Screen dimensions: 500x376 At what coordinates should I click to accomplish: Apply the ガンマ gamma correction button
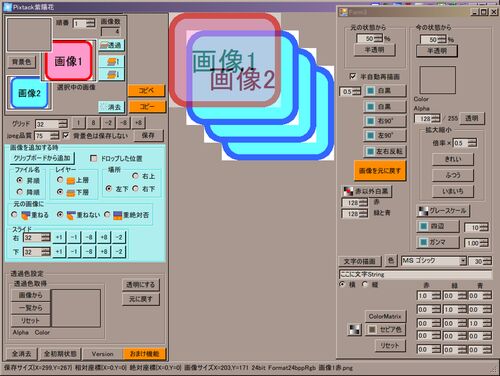(x=438, y=242)
